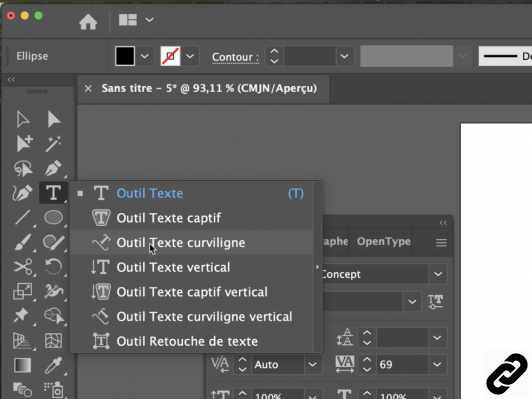Click the Touch Type tool icon
The height and width of the screenshot is (399, 532).
(x=435, y=301)
